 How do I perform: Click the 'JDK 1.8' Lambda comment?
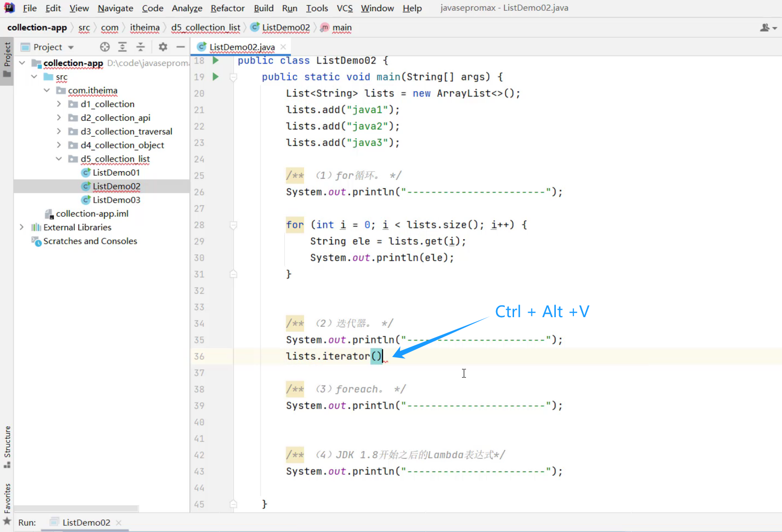396,455
